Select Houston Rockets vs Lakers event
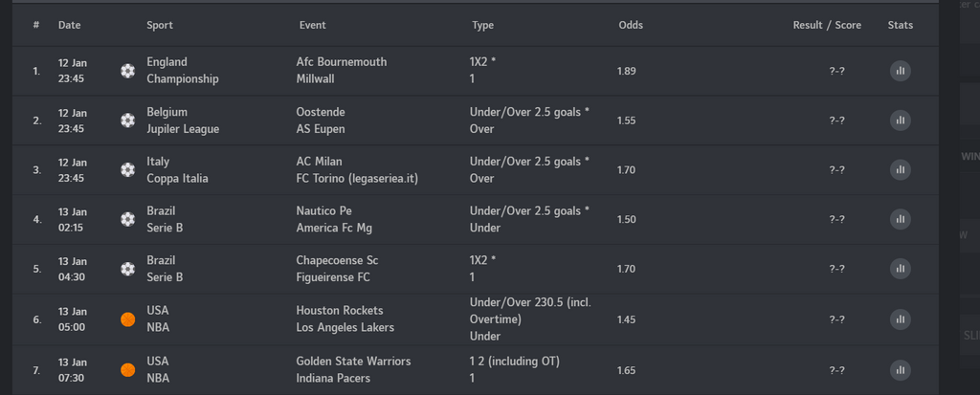Screen dimensions: 980x395 (x=345, y=319)
